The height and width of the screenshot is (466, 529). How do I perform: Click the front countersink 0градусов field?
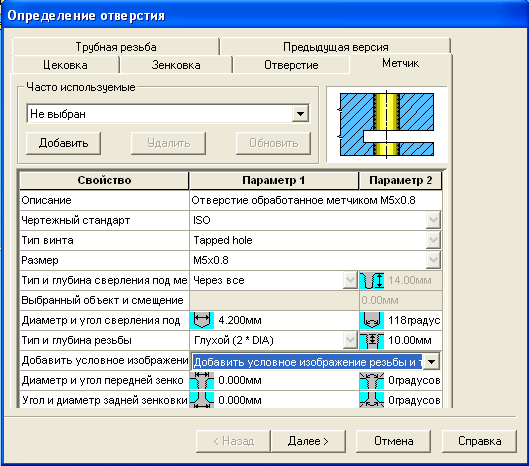[x=414, y=381]
